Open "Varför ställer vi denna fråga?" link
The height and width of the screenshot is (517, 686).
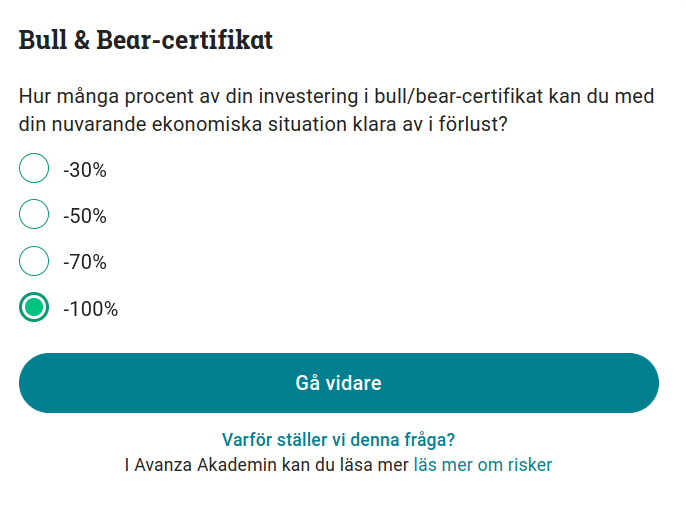338,439
